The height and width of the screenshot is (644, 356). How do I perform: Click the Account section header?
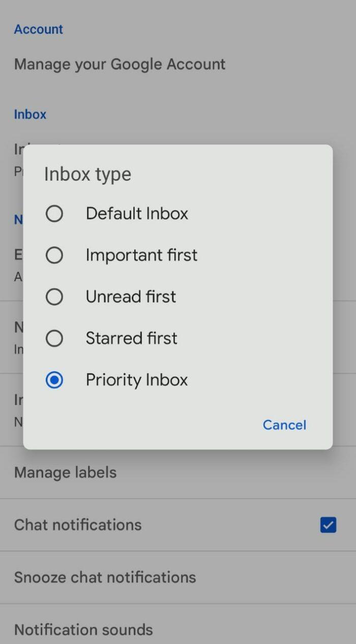[x=38, y=29]
